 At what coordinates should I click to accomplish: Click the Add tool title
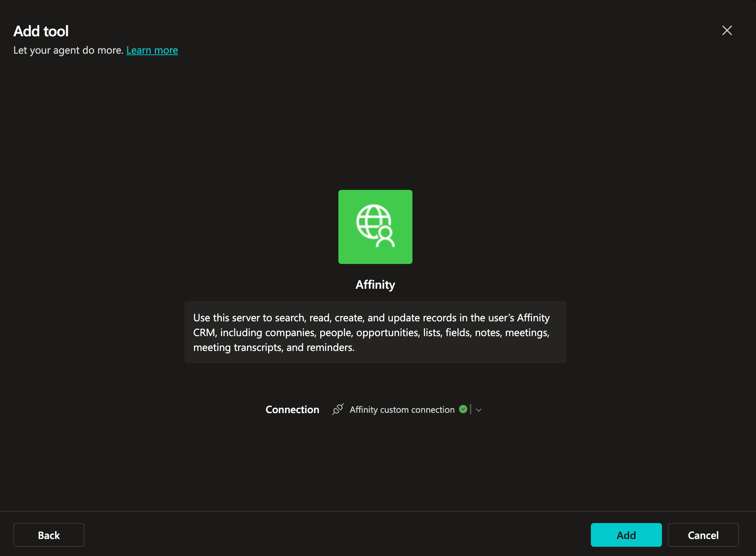coord(41,31)
